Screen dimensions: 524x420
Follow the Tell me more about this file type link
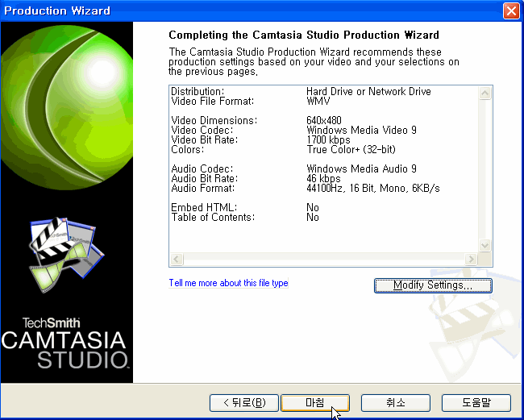click(228, 283)
